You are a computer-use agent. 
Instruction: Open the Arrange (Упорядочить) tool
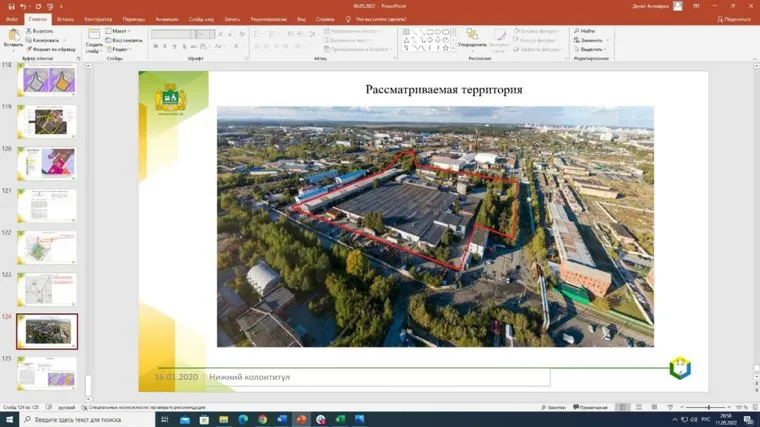tap(472, 38)
